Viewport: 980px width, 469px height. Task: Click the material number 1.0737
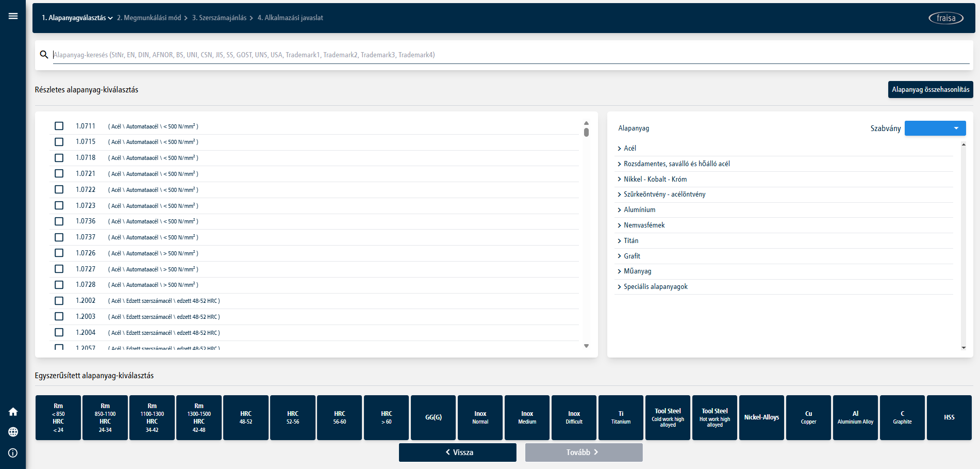pos(86,237)
